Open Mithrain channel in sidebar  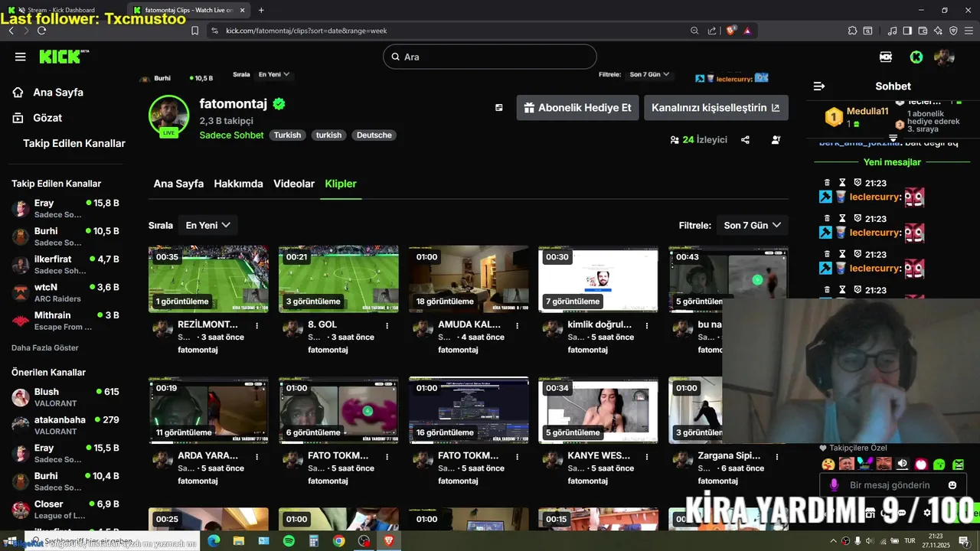click(x=65, y=321)
